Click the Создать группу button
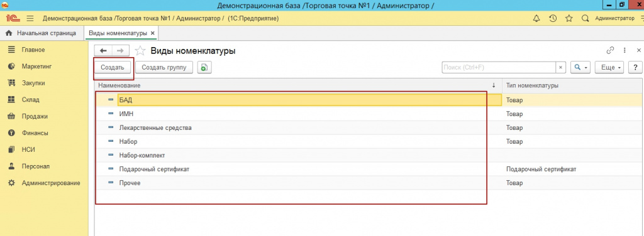 [x=164, y=68]
